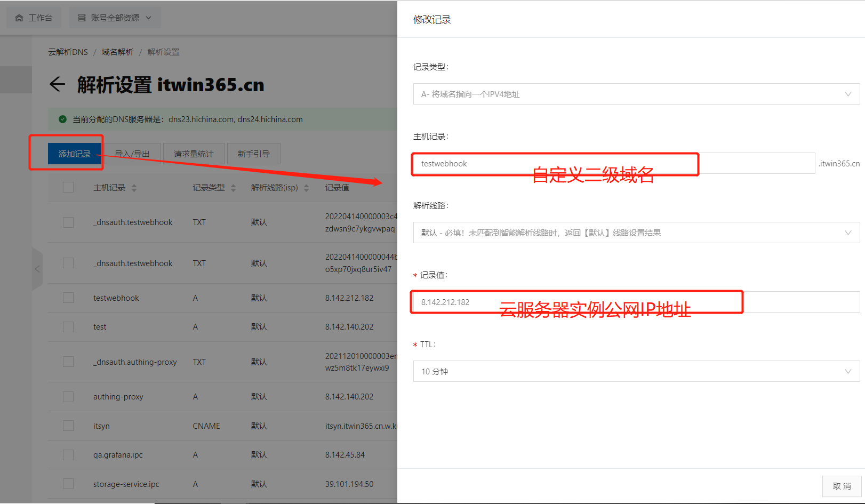Click the CNAME type in the itsyn row

[x=206, y=426]
